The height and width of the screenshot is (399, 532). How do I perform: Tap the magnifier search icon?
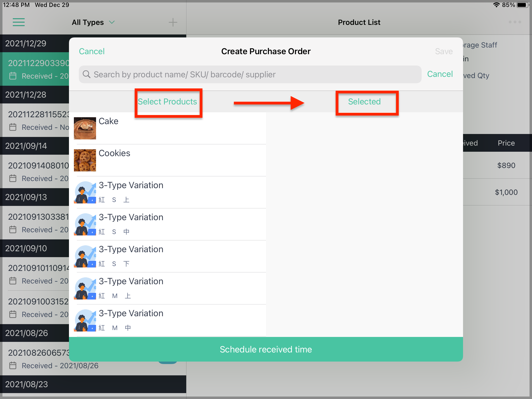coord(86,74)
